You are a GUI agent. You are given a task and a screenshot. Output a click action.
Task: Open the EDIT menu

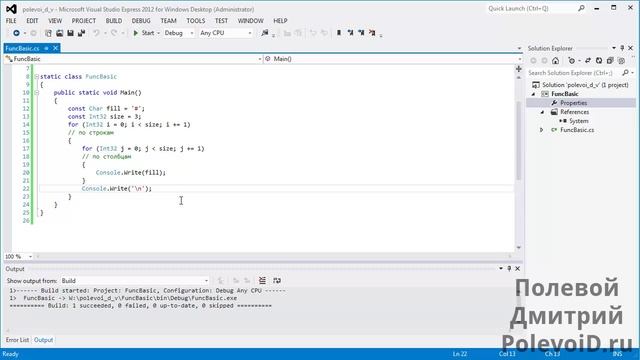click(x=32, y=21)
